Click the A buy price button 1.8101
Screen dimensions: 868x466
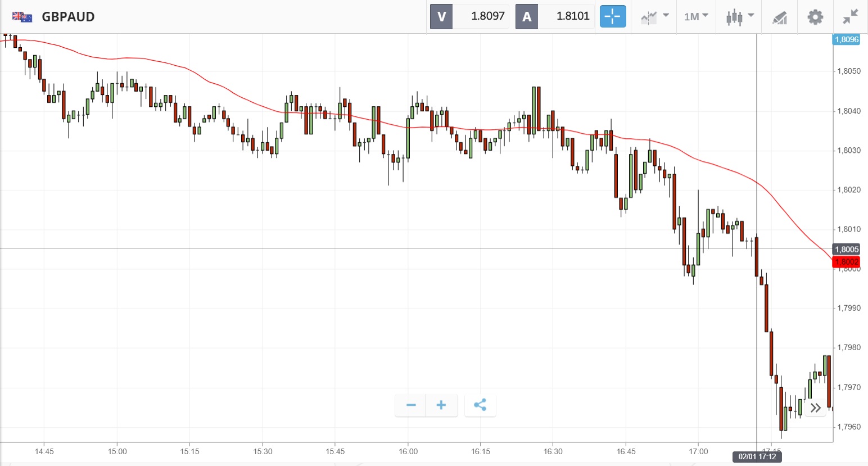(x=555, y=16)
